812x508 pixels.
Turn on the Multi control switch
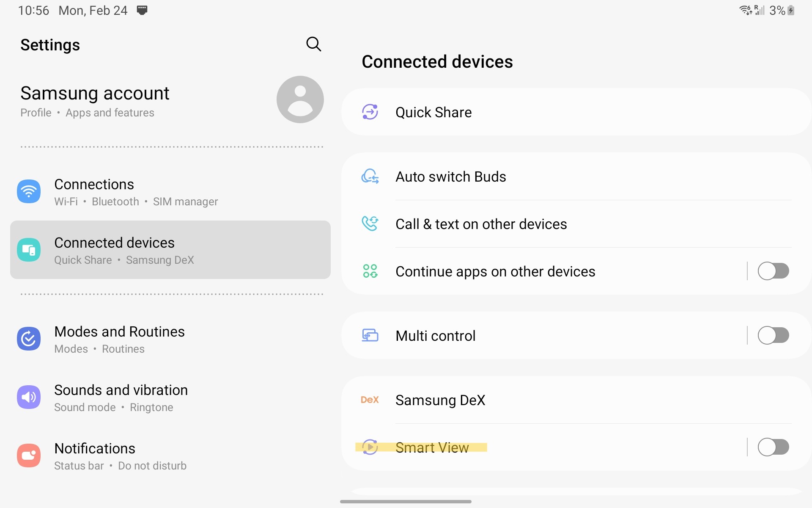773,336
